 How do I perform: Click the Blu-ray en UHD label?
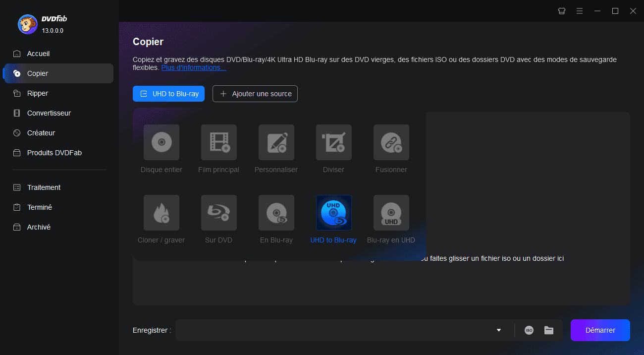tap(391, 240)
